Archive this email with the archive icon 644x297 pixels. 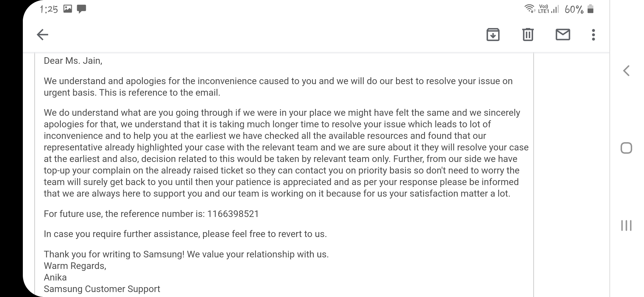tap(493, 35)
